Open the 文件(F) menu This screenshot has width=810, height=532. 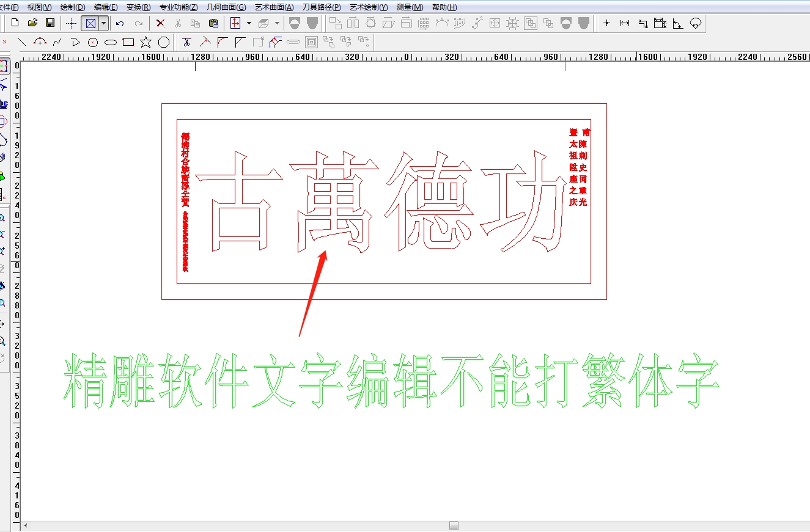(x=9, y=7)
